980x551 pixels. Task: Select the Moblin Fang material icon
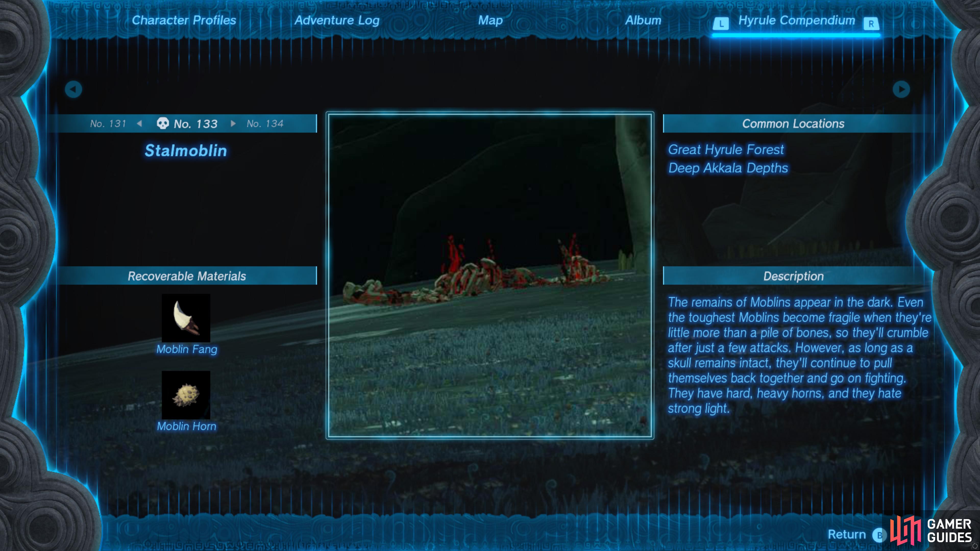tap(186, 318)
